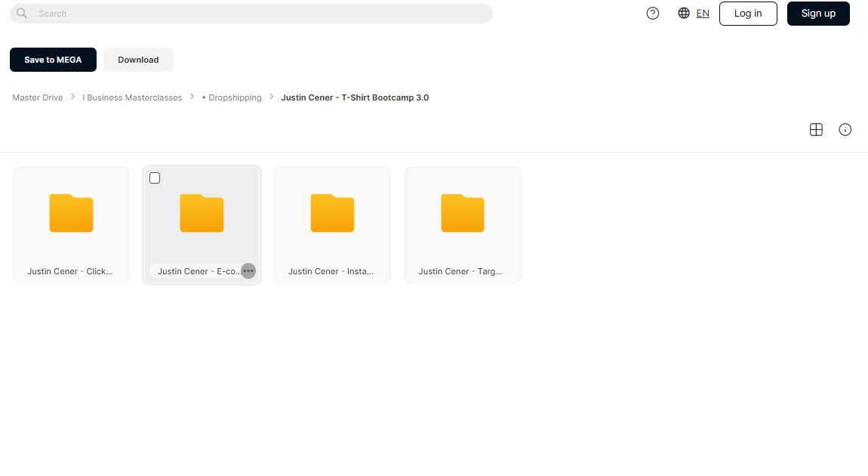Click the search magnifier icon
This screenshot has height=476, width=868.
tap(22, 14)
